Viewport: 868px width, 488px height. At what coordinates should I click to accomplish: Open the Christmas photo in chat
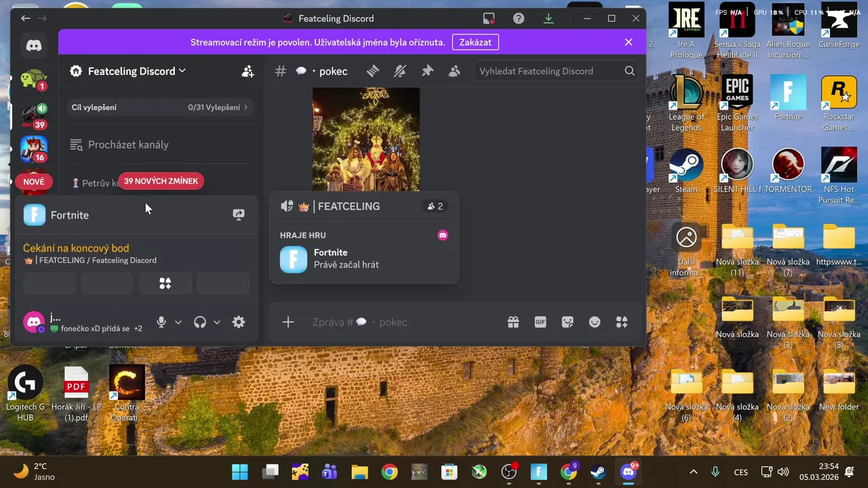click(366, 139)
